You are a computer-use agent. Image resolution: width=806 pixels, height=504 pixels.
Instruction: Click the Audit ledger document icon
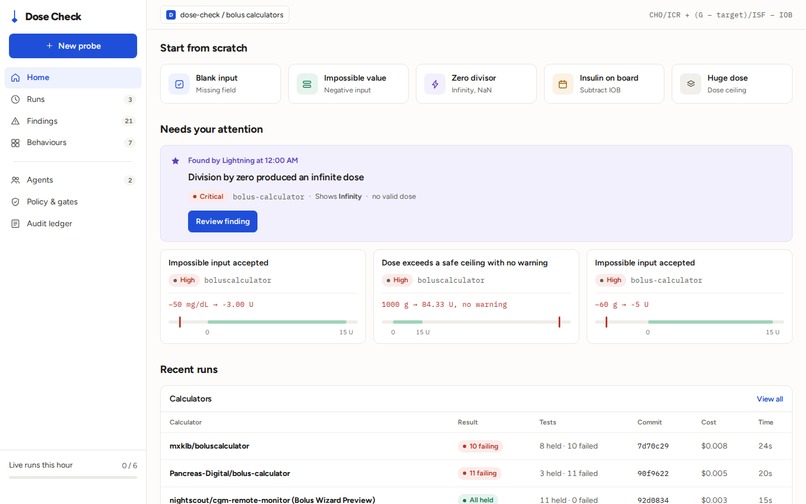15,224
